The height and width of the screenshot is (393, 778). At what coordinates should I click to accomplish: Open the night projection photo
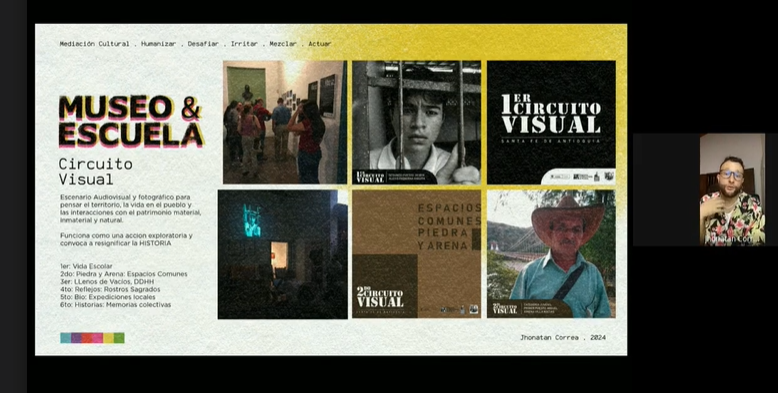(x=283, y=254)
